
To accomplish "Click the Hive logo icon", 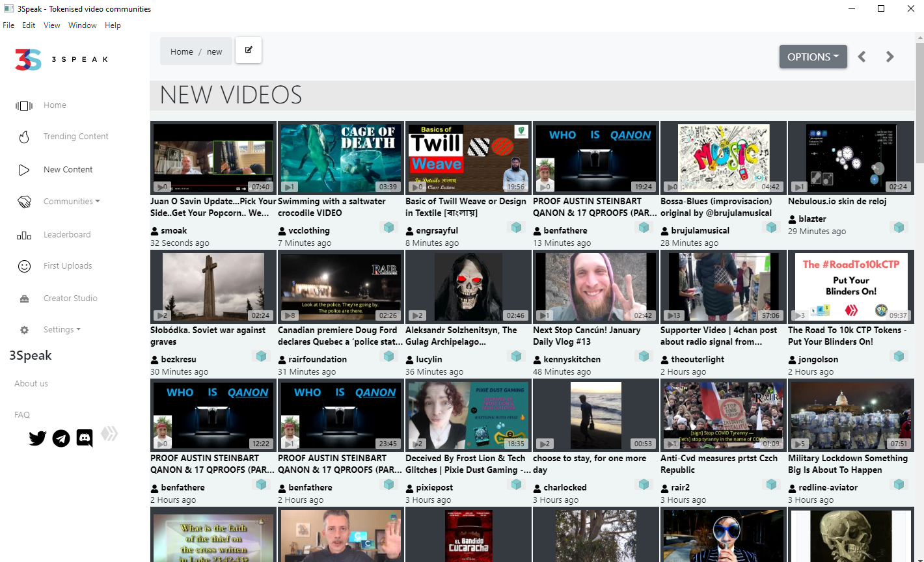I will [x=109, y=434].
